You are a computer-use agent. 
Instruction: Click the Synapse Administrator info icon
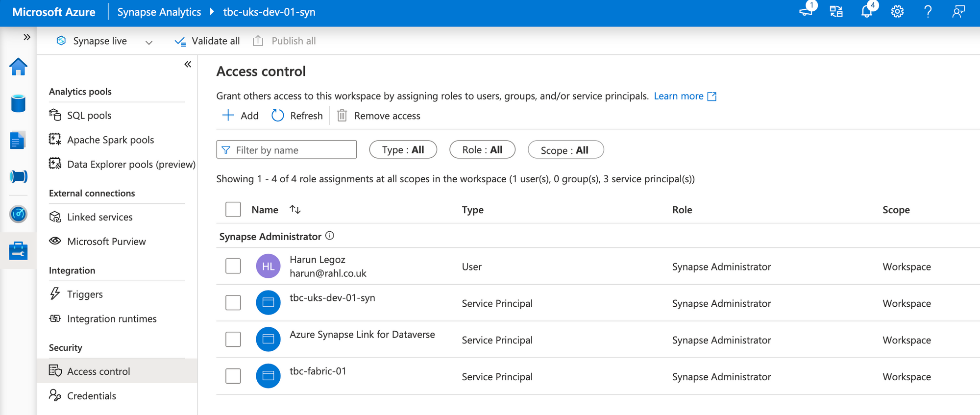[x=330, y=236]
